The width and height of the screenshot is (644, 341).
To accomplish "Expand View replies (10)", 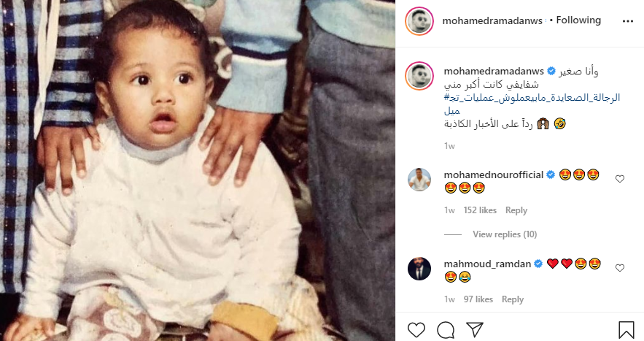I will pos(505,234).
